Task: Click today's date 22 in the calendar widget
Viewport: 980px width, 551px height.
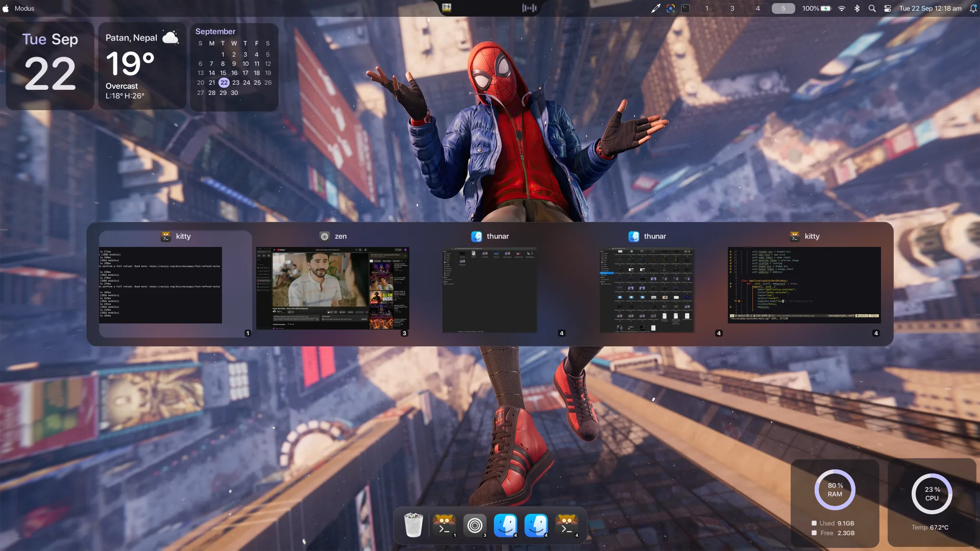Action: point(224,83)
